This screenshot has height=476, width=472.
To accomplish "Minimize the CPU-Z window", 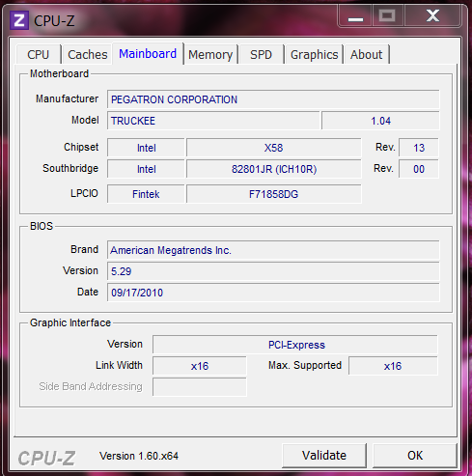I will (x=355, y=16).
